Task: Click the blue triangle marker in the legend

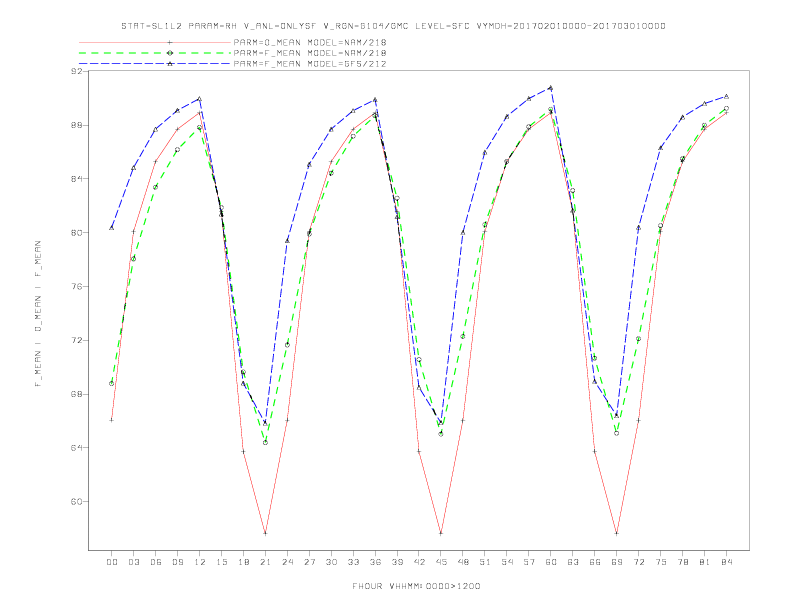Action: 170,64
